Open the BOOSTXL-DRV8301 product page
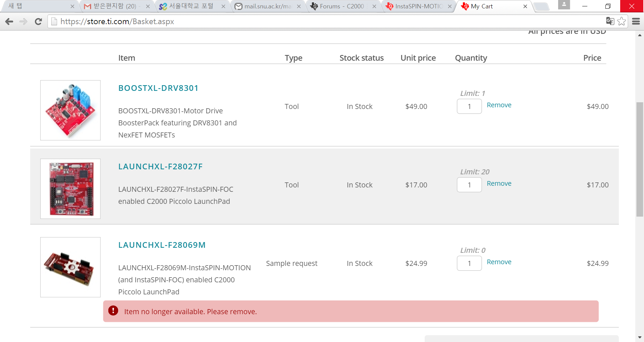 (x=158, y=88)
